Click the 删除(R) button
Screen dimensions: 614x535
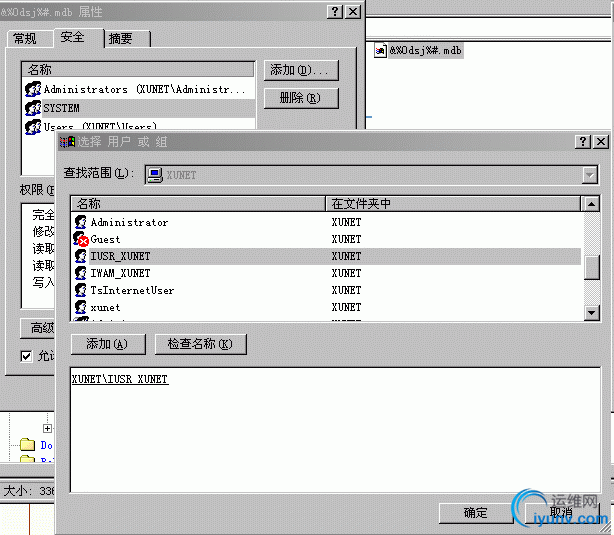[x=301, y=98]
